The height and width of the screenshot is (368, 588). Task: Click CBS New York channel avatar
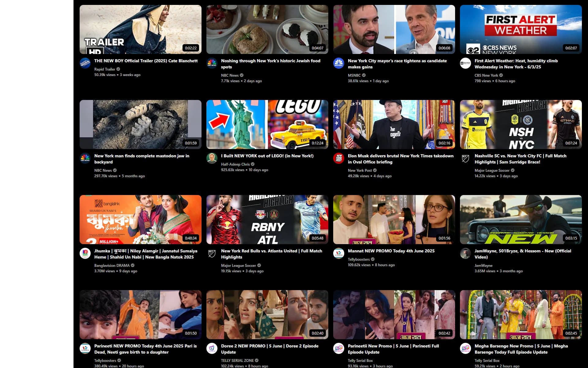[x=466, y=63]
